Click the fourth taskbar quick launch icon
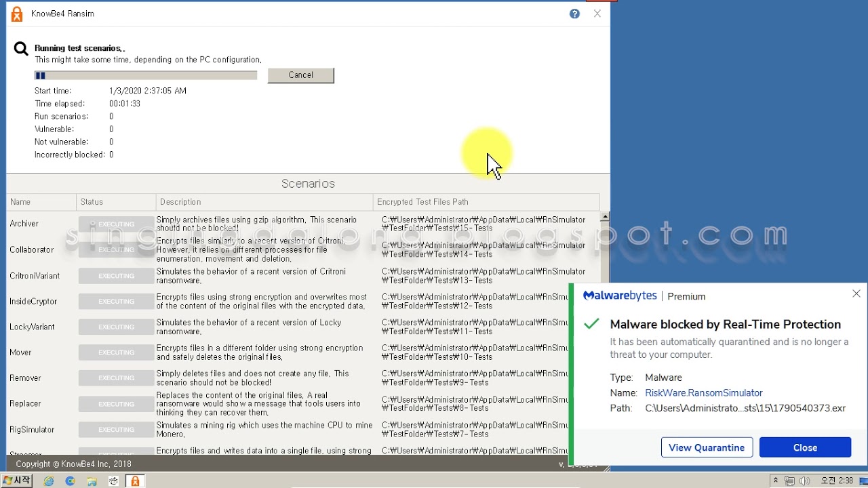The image size is (868, 488). (113, 481)
